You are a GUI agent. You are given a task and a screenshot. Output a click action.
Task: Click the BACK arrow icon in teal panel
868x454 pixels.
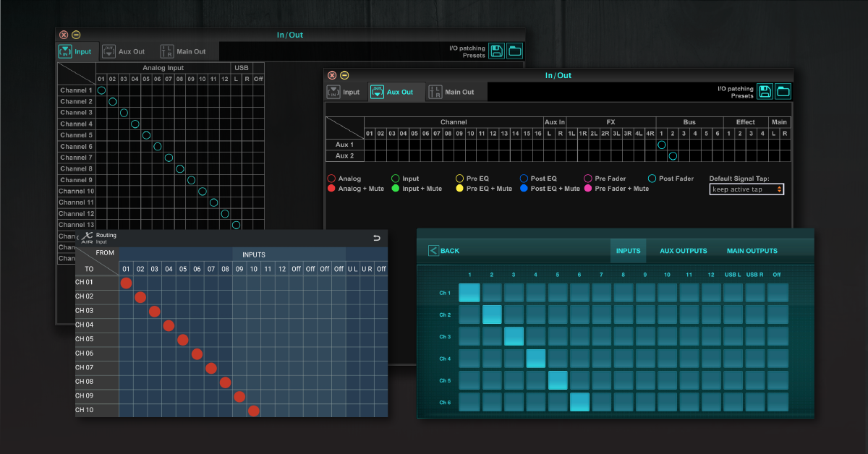[x=433, y=251]
